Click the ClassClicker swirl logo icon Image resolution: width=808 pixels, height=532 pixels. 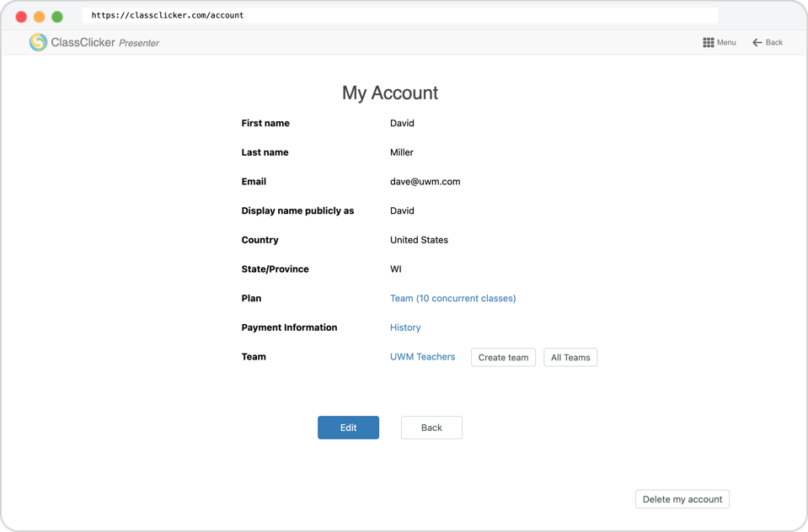pos(38,42)
